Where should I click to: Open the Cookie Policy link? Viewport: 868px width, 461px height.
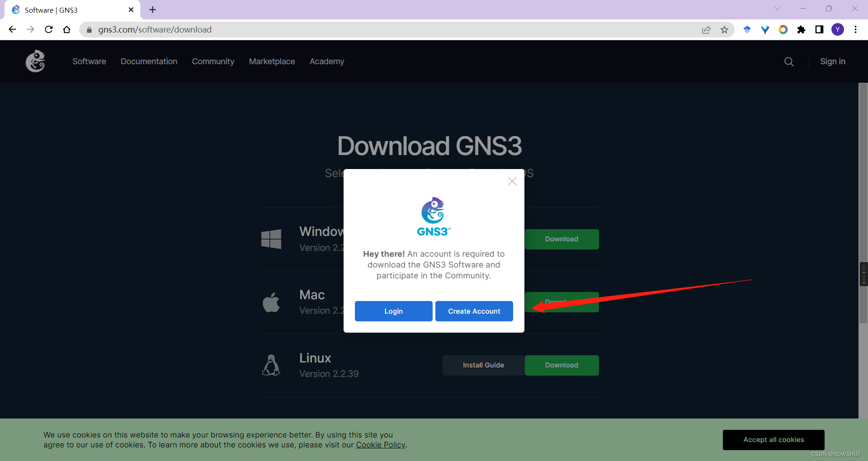pos(381,445)
